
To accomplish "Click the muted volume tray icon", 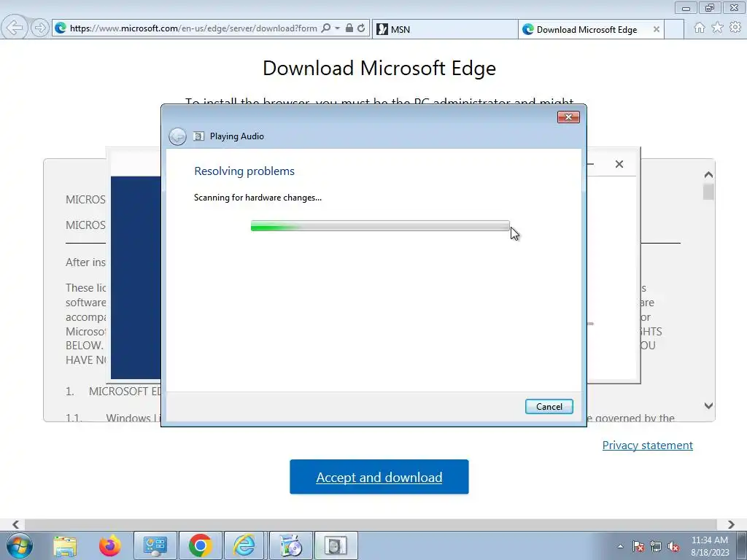I will point(673,546).
